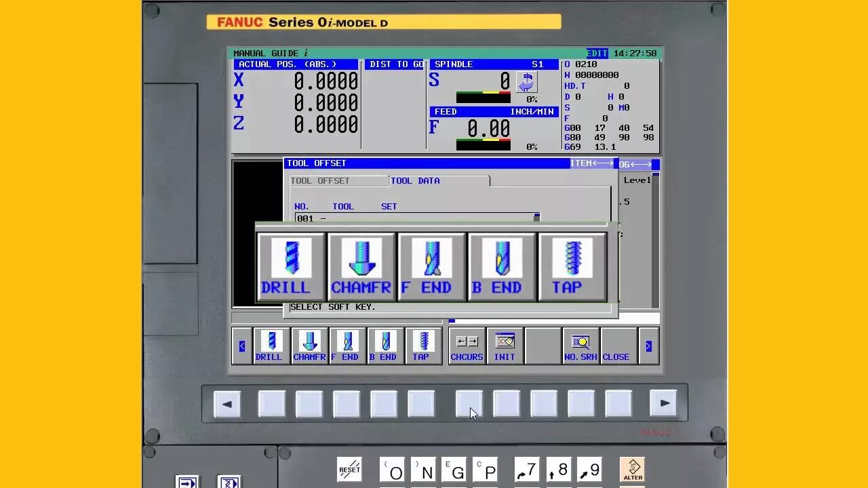The image size is (868, 488).
Task: Click the ITEM arrows indicator in title bar
Action: tap(592, 163)
